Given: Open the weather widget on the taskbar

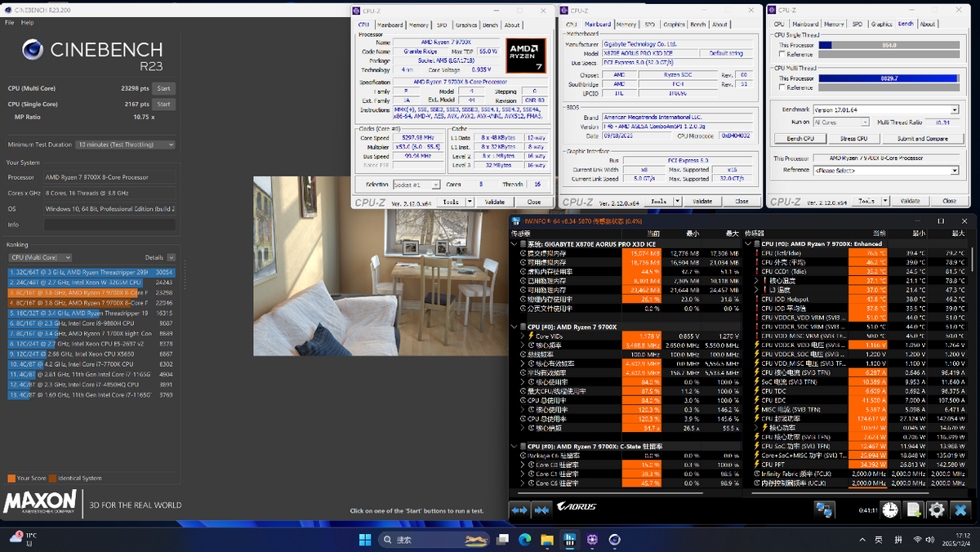Looking at the screenshot, I should pos(22,538).
